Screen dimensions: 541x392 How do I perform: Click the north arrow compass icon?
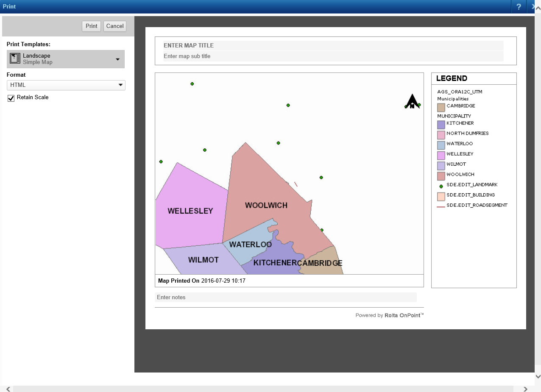click(412, 102)
